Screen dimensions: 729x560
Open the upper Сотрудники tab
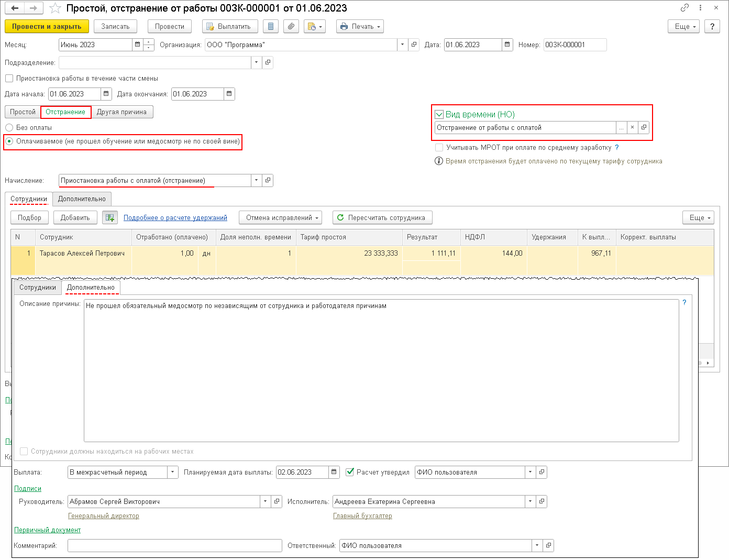29,199
